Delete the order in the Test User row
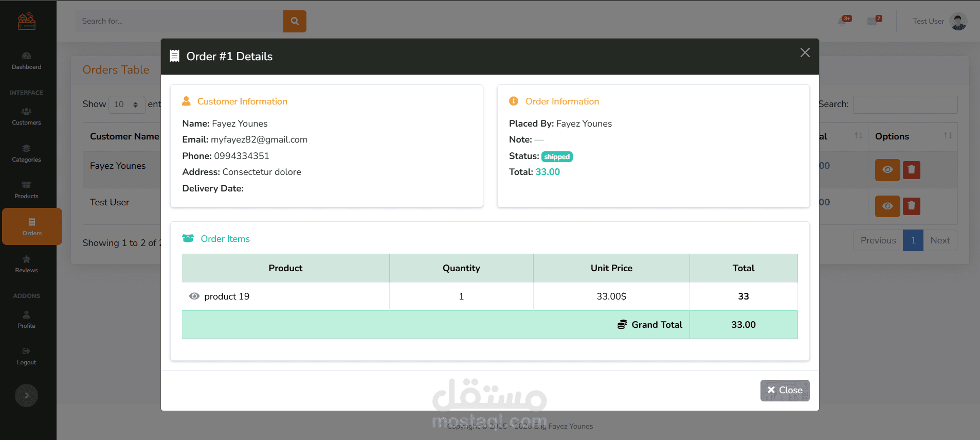The height and width of the screenshot is (440, 980). click(912, 206)
